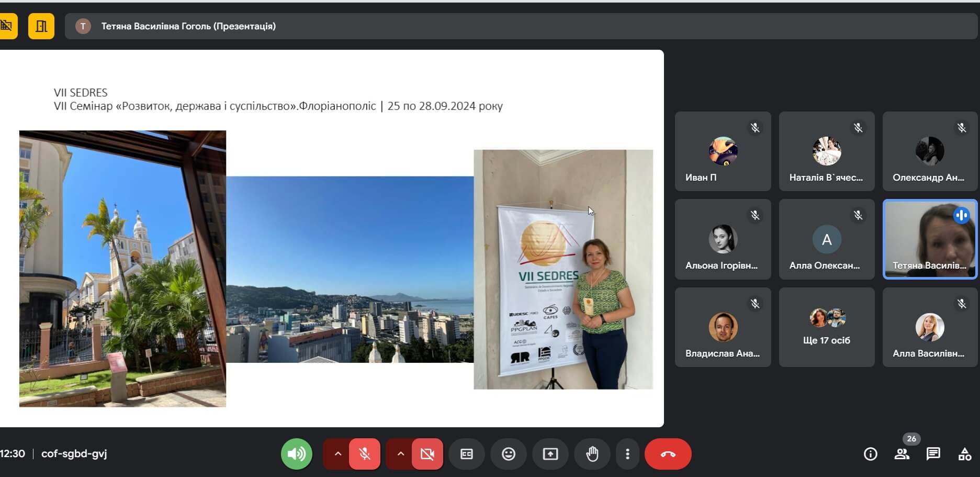980x477 pixels.
Task: Turn on the camera
Action: (x=427, y=454)
